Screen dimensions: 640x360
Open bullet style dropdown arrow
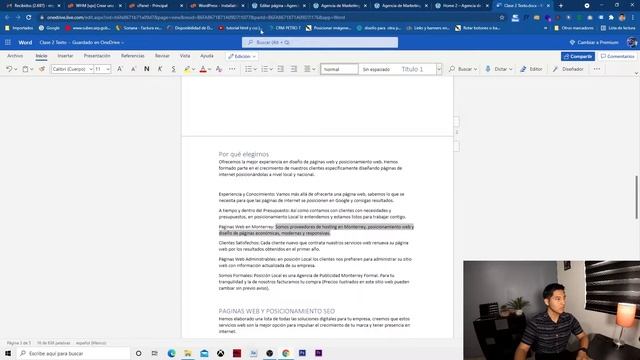[255, 69]
